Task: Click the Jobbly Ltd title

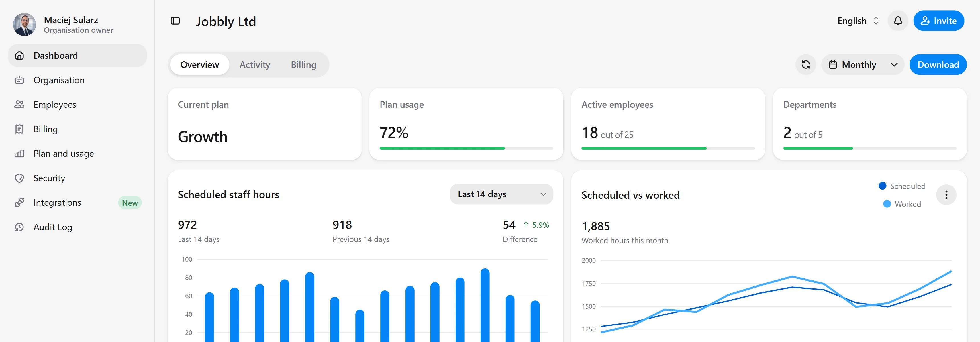Action: coord(226,21)
